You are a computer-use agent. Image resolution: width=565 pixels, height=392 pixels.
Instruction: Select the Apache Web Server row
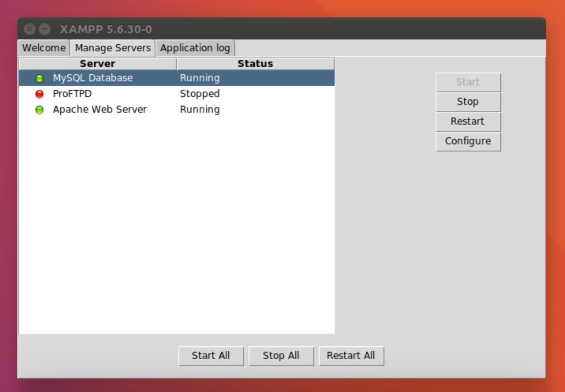click(x=177, y=109)
